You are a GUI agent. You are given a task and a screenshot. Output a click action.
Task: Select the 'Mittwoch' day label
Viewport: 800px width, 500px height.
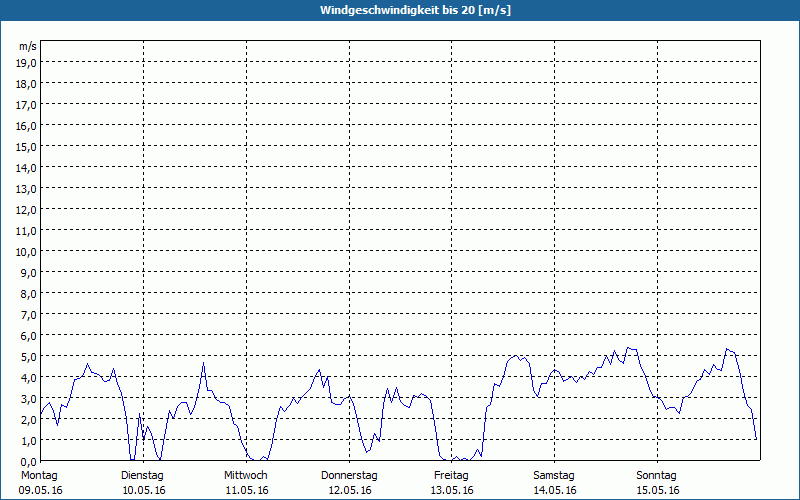point(245,476)
